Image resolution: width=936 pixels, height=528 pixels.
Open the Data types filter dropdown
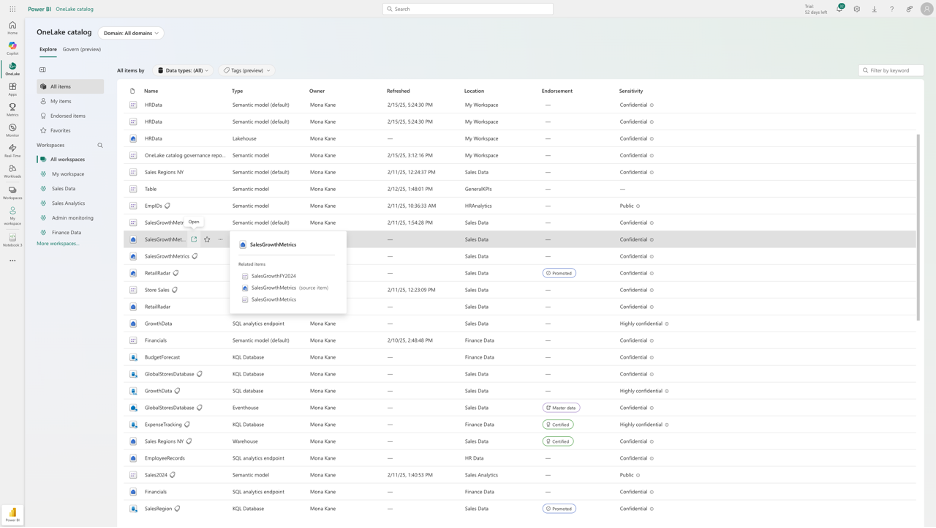tap(183, 70)
